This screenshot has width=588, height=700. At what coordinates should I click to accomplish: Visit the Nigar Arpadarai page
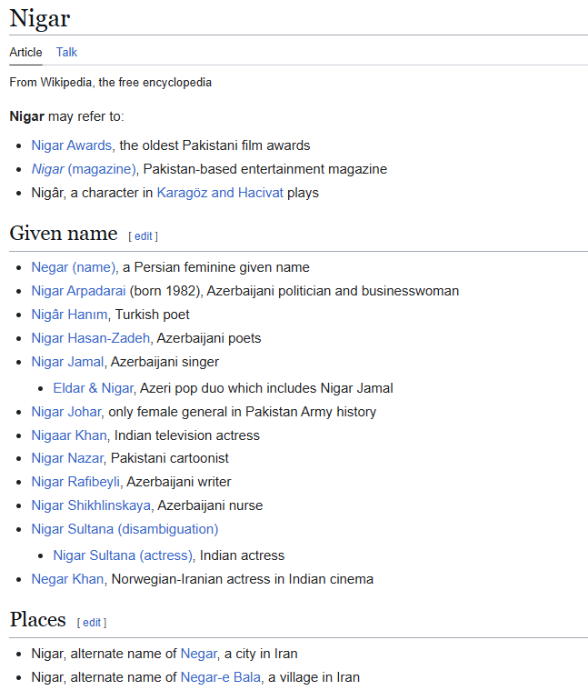[78, 291]
